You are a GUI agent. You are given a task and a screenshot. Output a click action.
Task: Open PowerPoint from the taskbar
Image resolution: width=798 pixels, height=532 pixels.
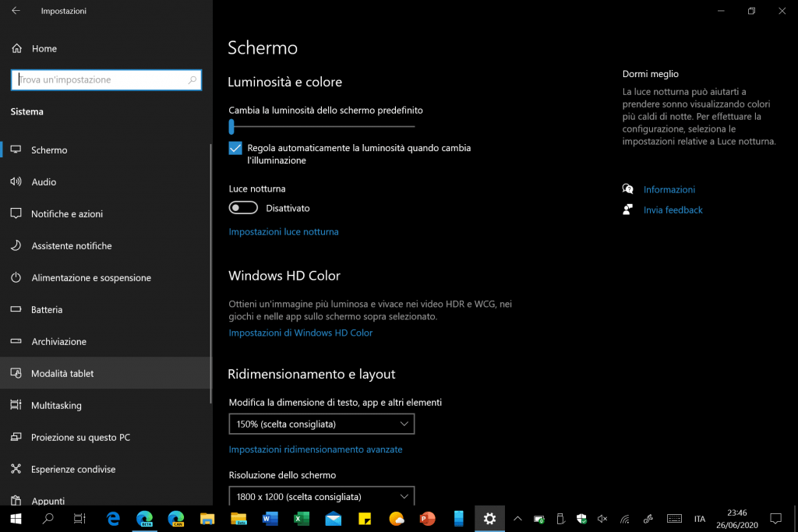click(427, 518)
